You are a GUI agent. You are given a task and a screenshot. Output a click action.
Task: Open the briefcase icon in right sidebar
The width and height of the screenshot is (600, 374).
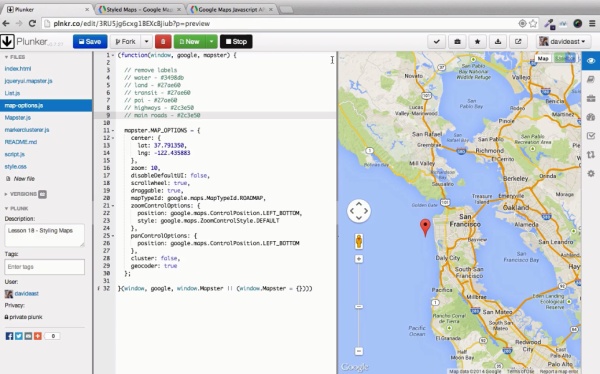(x=591, y=98)
